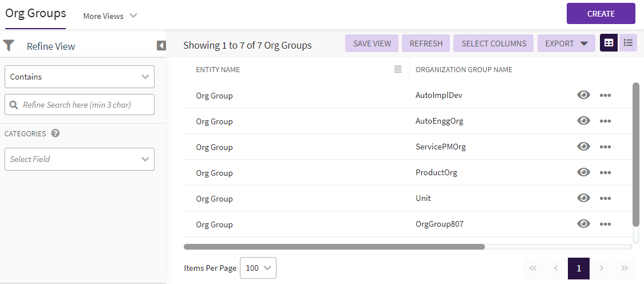The width and height of the screenshot is (644, 284).
Task: Select the Org Groups tab
Action: [x=35, y=14]
